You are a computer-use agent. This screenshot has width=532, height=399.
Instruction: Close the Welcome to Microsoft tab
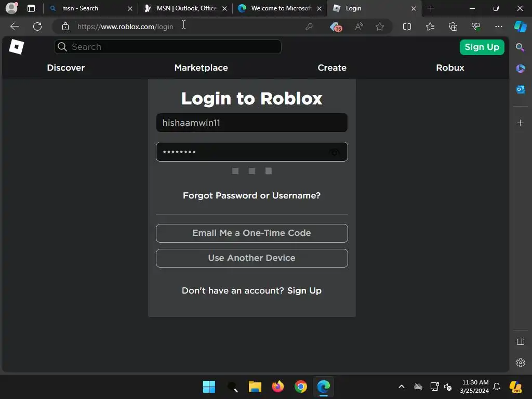point(319,8)
